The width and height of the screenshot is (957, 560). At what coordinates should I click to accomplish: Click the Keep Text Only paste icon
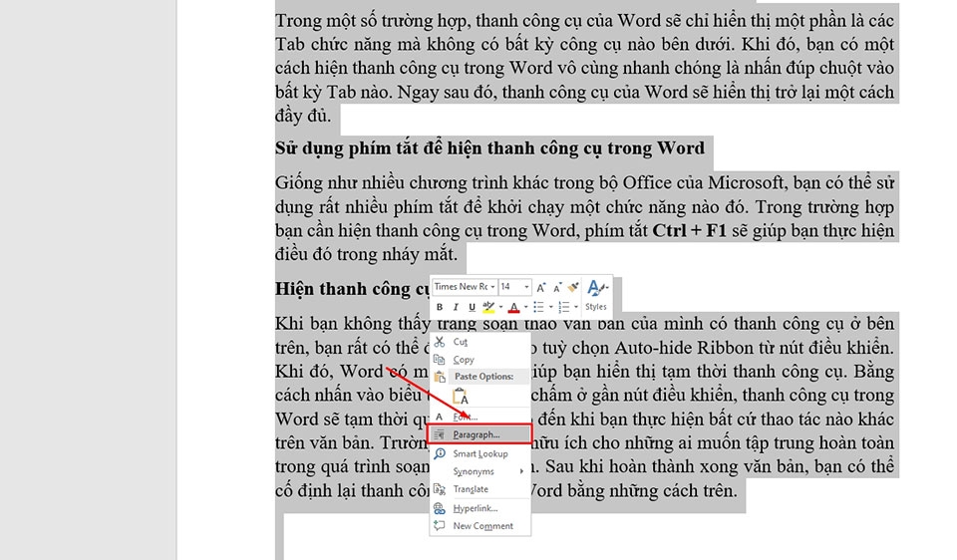pos(461,397)
